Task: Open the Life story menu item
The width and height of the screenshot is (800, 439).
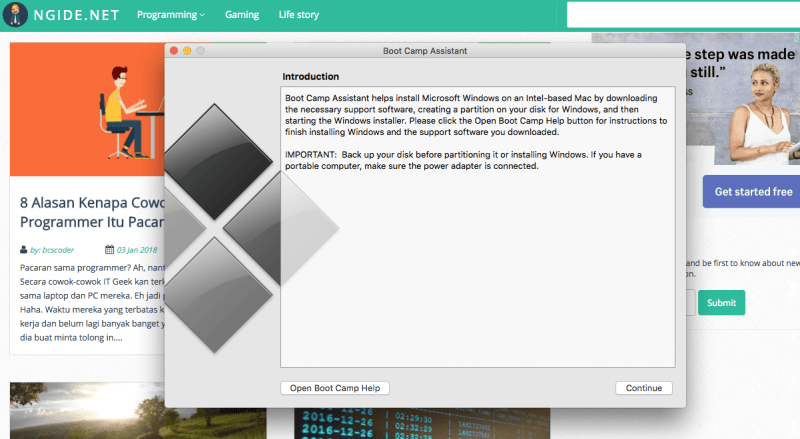Action: tap(298, 15)
